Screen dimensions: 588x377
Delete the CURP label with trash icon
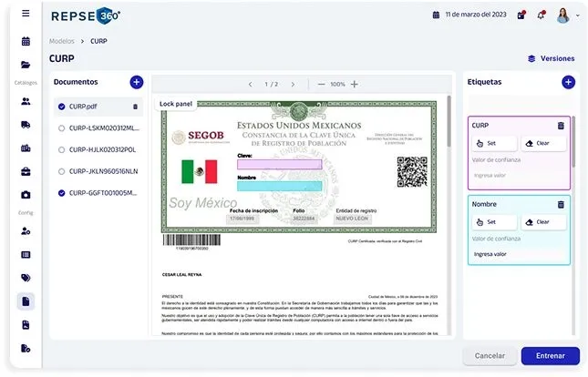(561, 126)
